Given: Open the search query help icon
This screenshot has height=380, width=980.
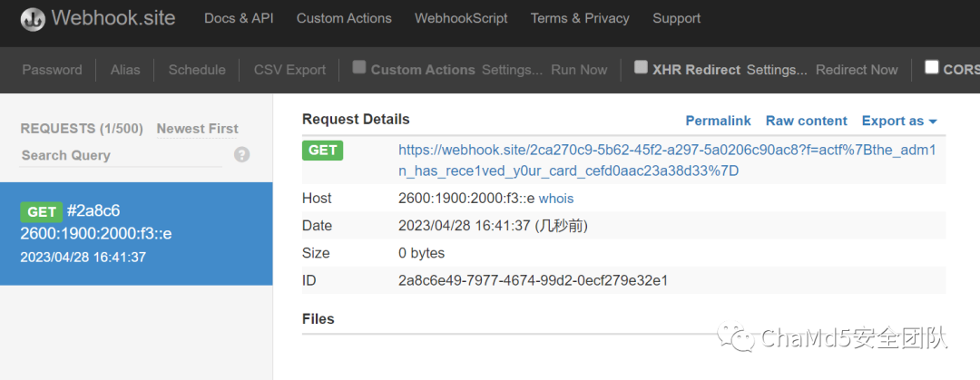Looking at the screenshot, I should 242,155.
